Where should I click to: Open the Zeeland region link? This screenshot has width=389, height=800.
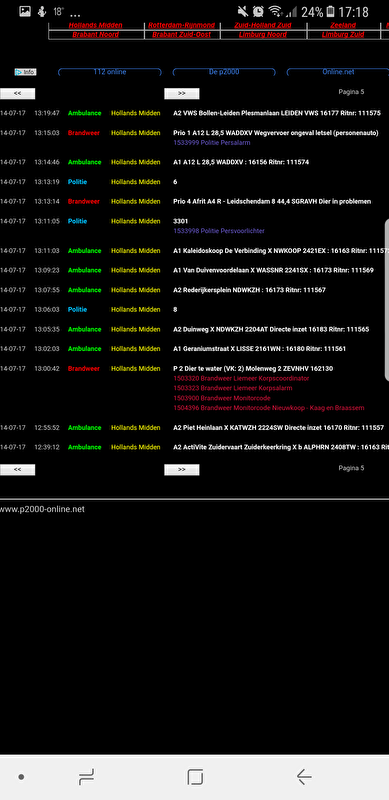343,26
